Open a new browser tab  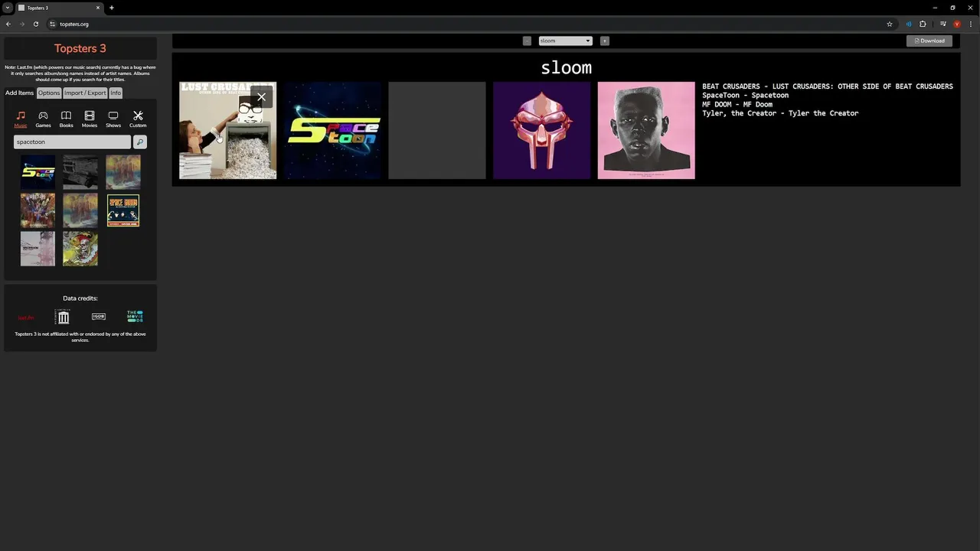coord(112,8)
